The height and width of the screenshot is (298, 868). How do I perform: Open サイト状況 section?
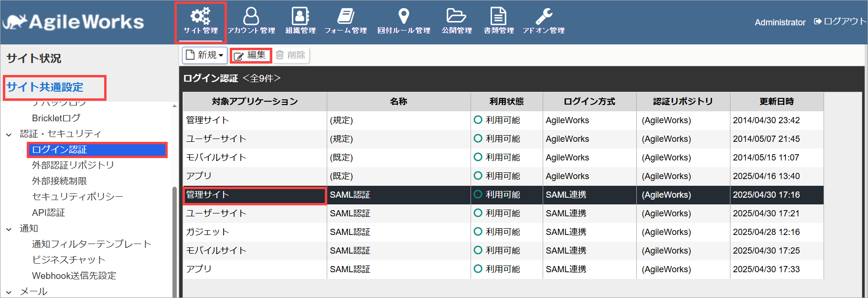pyautogui.click(x=34, y=58)
